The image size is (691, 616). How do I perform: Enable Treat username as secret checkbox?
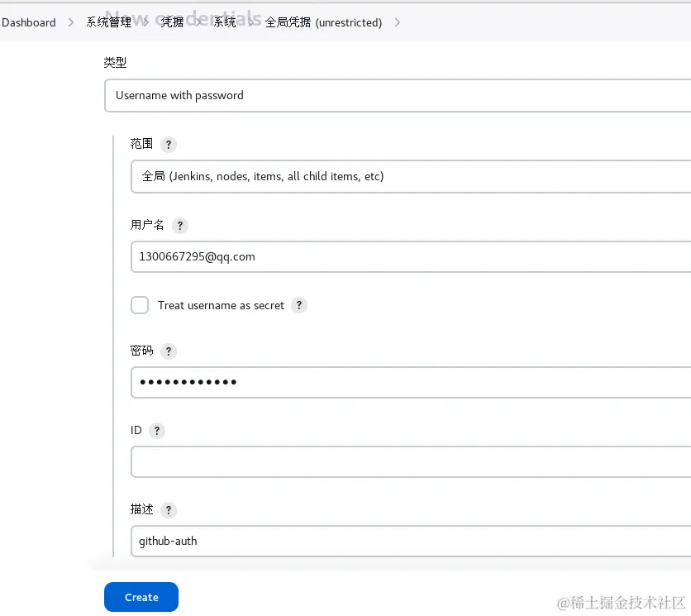[x=140, y=305]
